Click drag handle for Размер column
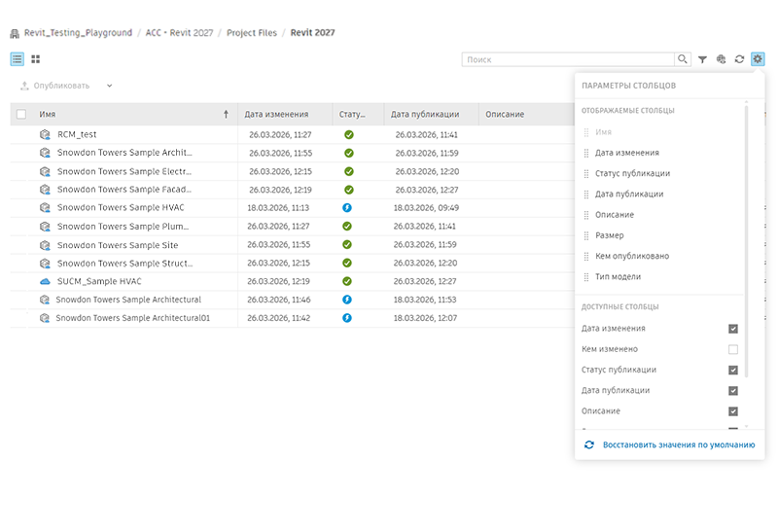778x532 pixels. (586, 235)
